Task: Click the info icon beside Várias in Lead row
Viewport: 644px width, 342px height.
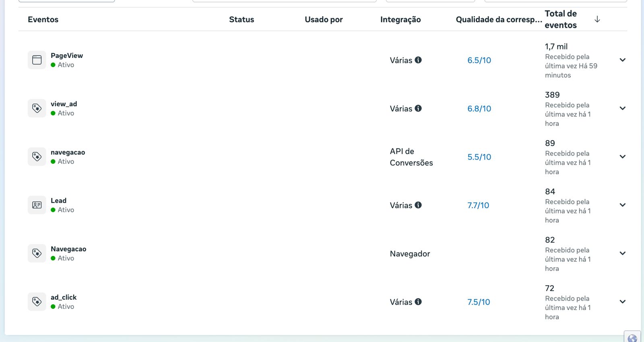Action: [x=418, y=205]
